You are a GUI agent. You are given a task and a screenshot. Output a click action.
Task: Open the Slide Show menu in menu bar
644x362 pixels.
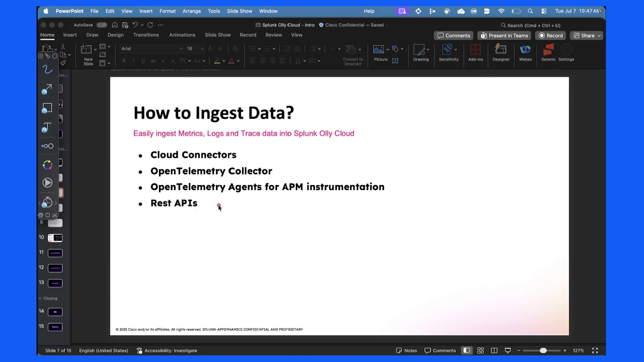pyautogui.click(x=239, y=11)
